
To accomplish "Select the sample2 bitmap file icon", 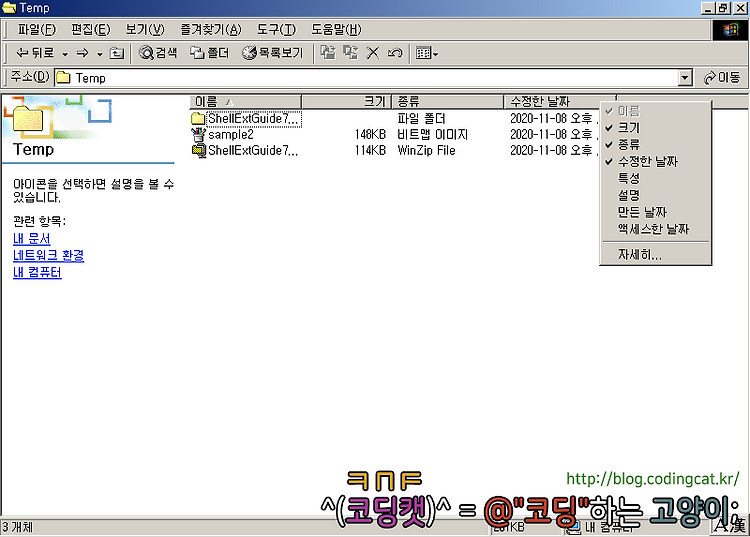I will click(198, 134).
